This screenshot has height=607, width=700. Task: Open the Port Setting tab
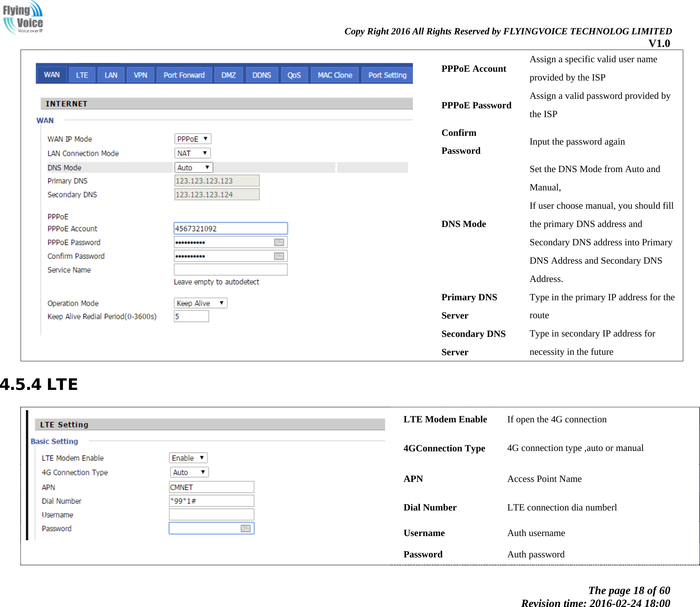387,74
